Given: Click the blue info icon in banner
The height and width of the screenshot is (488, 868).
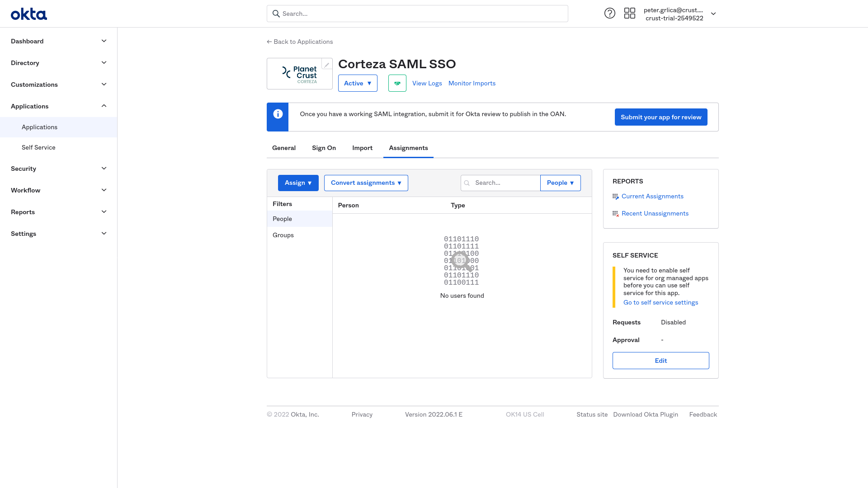Looking at the screenshot, I should tap(278, 114).
